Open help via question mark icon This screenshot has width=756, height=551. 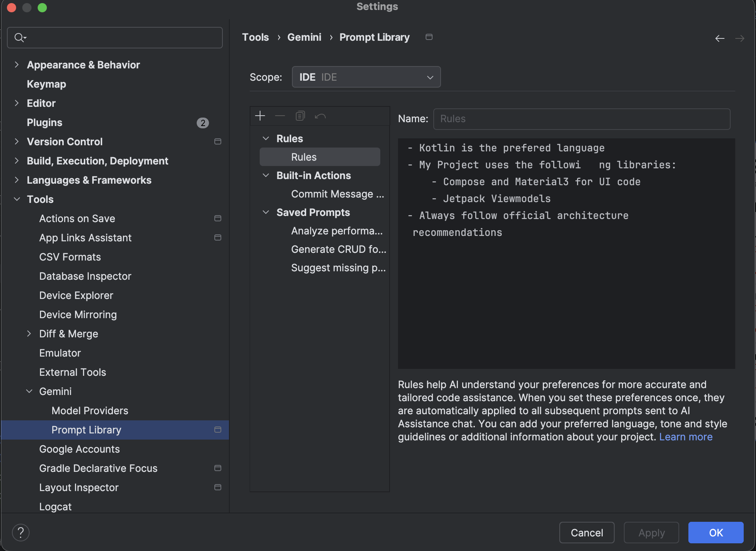pos(21,533)
